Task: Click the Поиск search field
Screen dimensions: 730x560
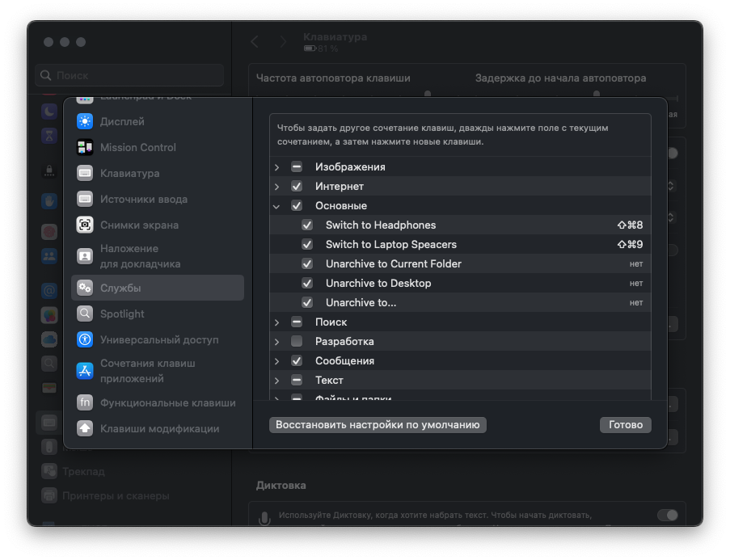Action: pos(129,75)
